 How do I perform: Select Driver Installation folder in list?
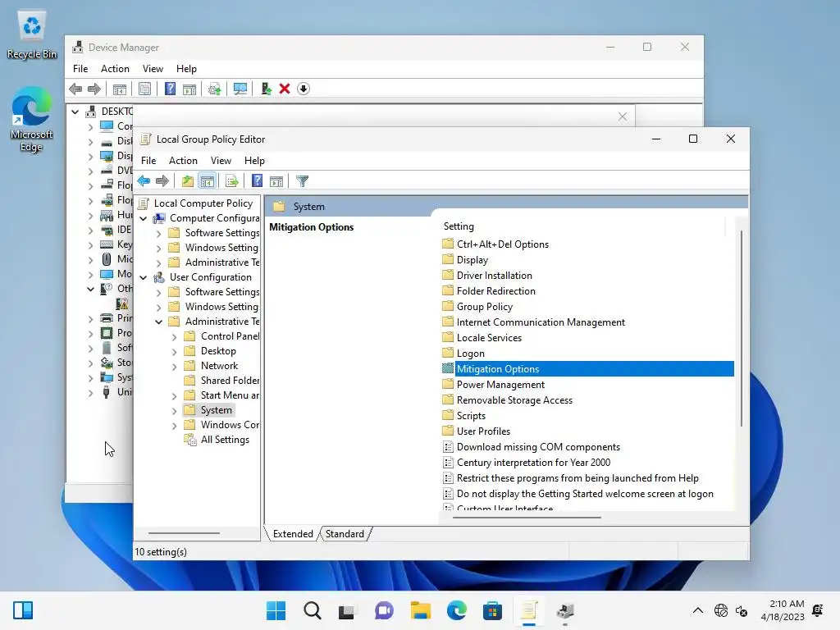pos(495,276)
